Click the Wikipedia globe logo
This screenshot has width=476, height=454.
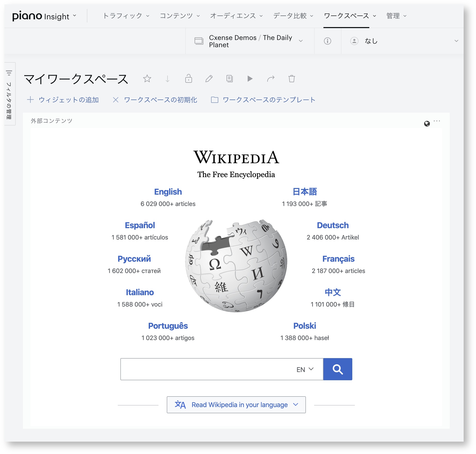click(x=236, y=266)
